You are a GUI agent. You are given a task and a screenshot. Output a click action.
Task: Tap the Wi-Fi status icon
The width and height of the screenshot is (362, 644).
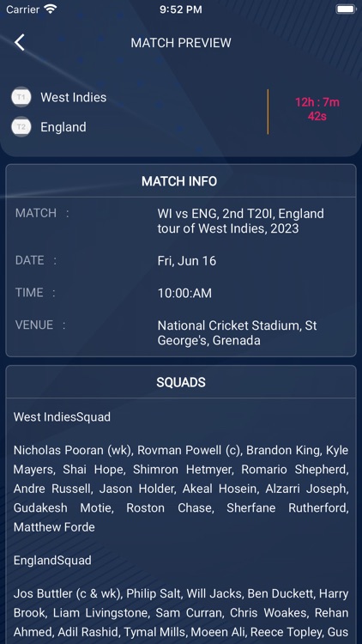50,9
